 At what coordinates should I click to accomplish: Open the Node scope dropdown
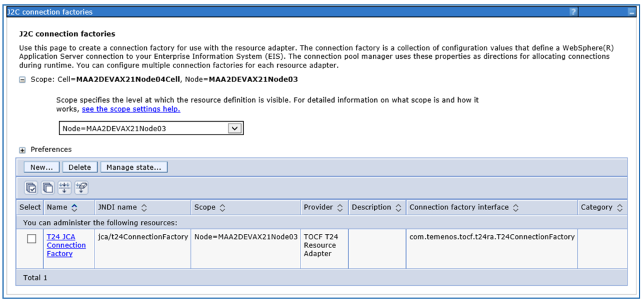(234, 128)
